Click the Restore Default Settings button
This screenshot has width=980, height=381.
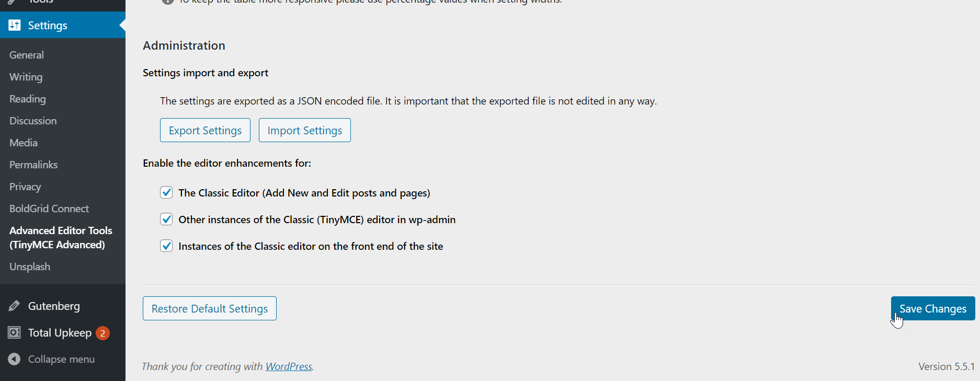coord(209,308)
